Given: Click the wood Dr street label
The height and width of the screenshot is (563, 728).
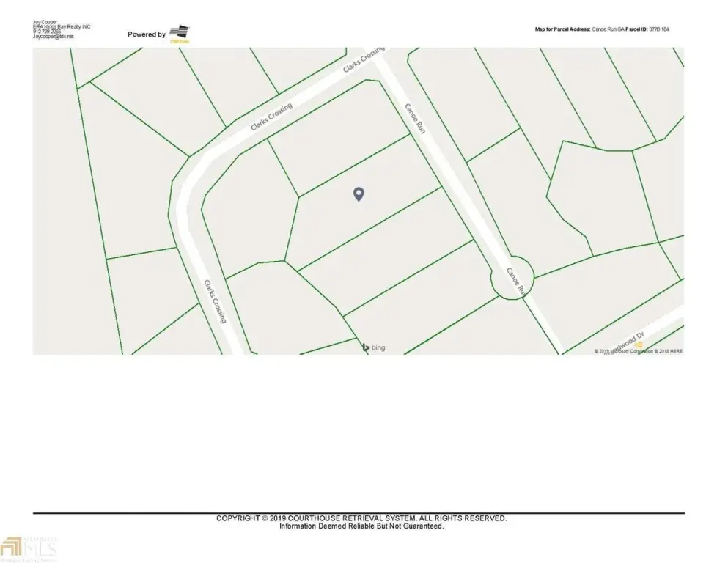Looking at the screenshot, I should pos(629,341).
